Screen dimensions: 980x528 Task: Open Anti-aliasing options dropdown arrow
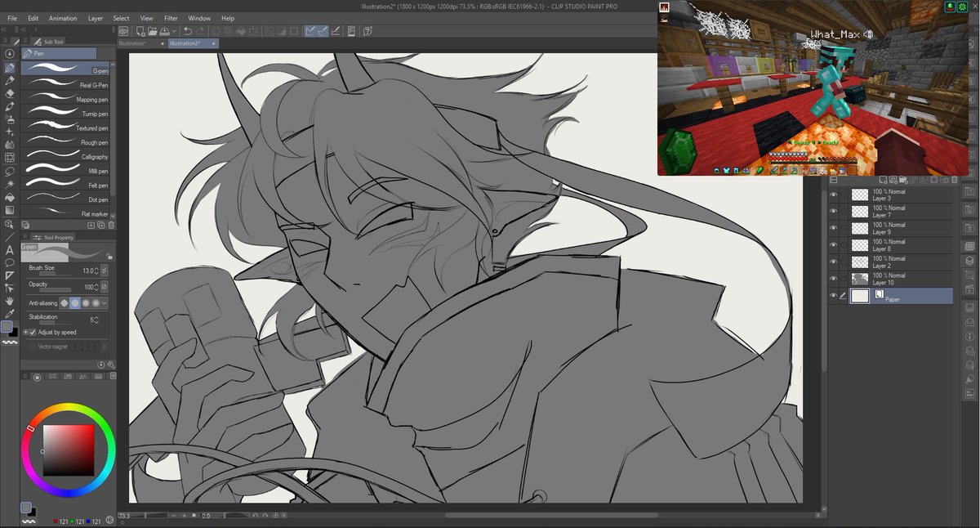[x=105, y=303]
